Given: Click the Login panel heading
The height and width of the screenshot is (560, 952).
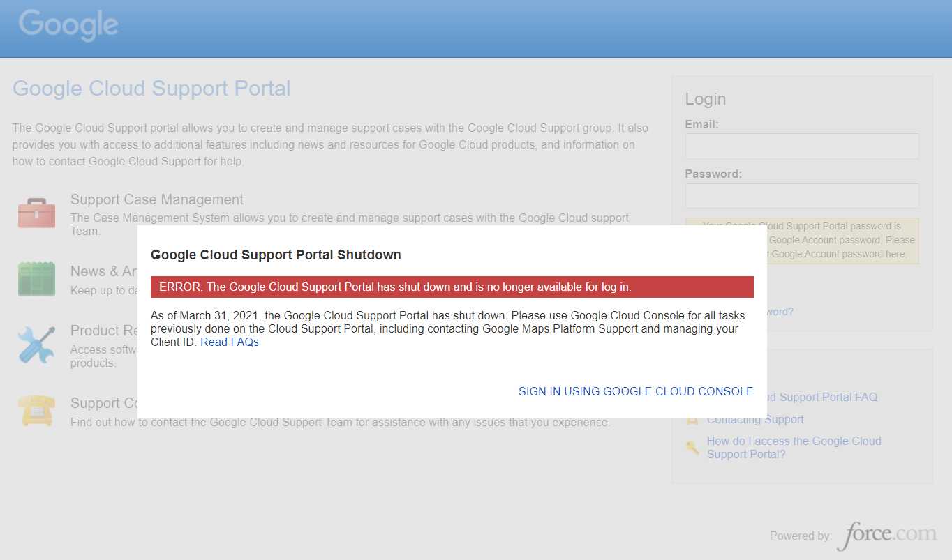Looking at the screenshot, I should click(x=706, y=99).
